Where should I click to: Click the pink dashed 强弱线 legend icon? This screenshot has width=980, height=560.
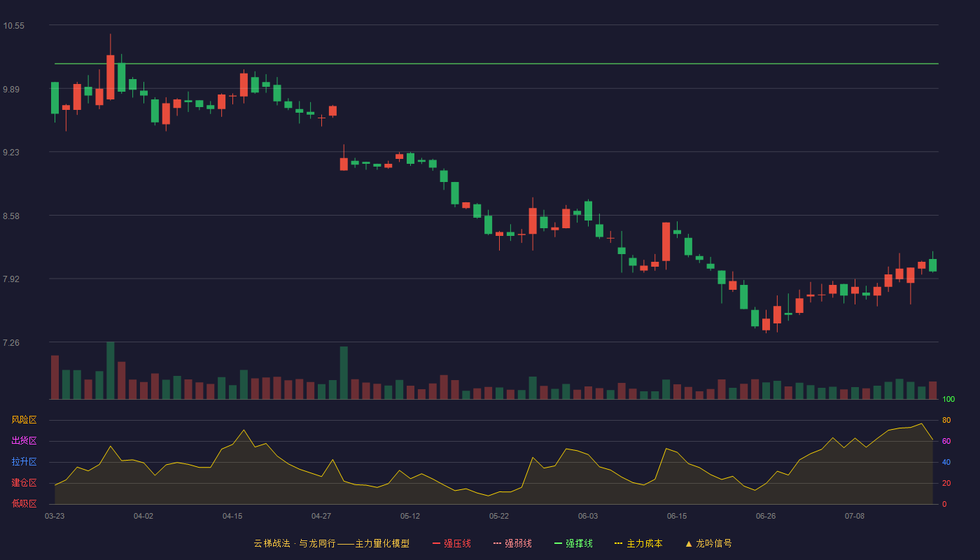coord(497,543)
